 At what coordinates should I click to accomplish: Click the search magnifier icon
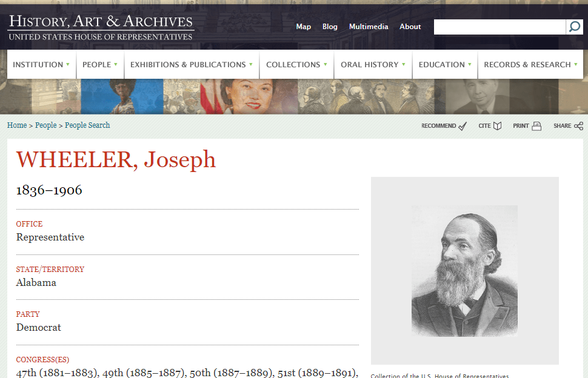(575, 27)
